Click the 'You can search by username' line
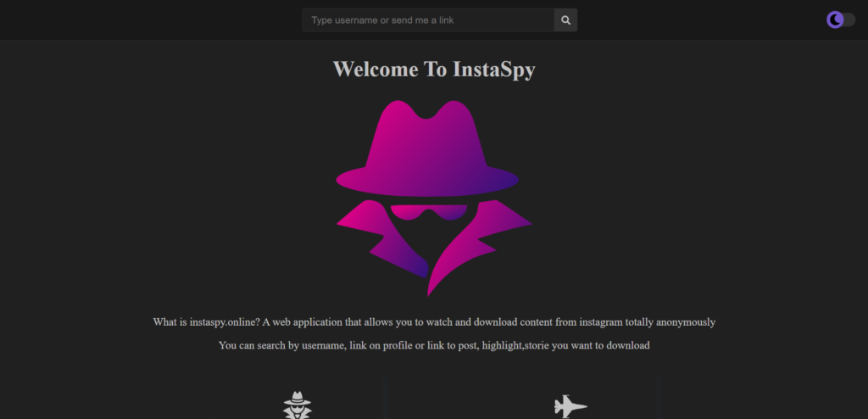The width and height of the screenshot is (868, 419). pos(434,345)
